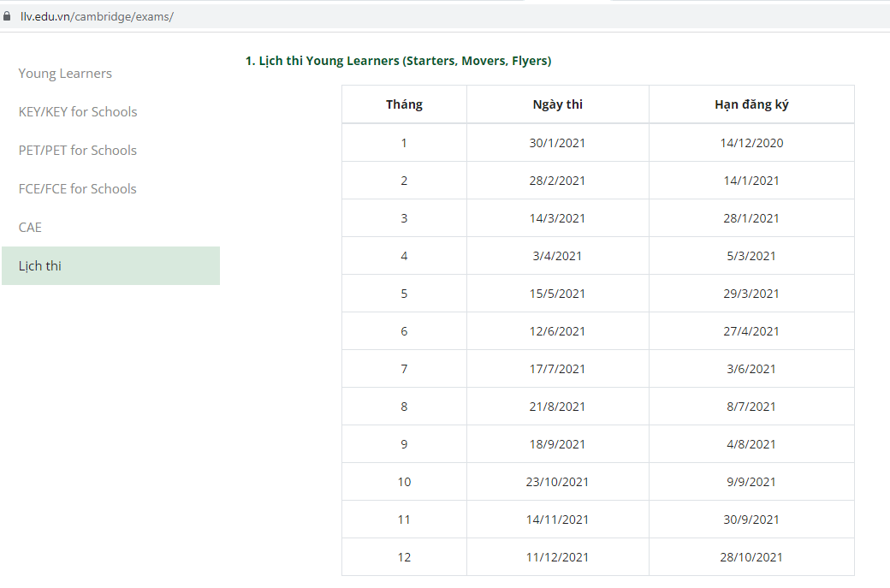Click the Ngày thi column header
The image size is (890, 588).
pos(557,104)
